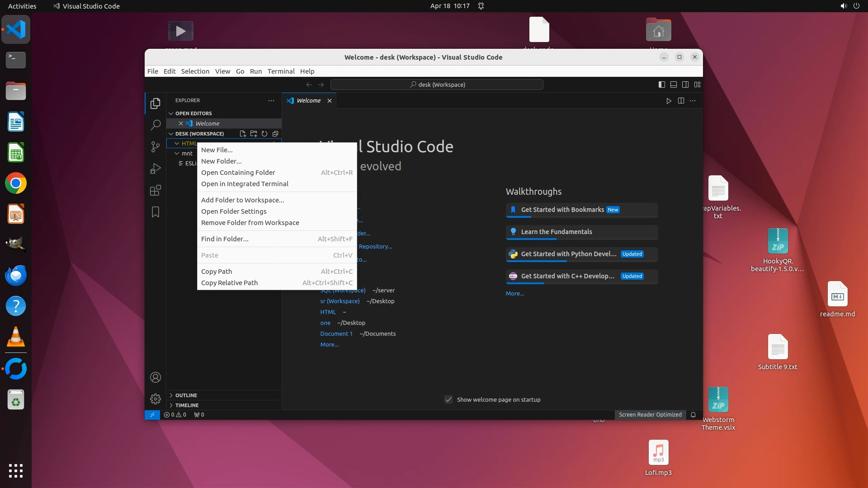The image size is (868, 488).
Task: Uncheck Show welcome page on startup
Action: pos(448,399)
